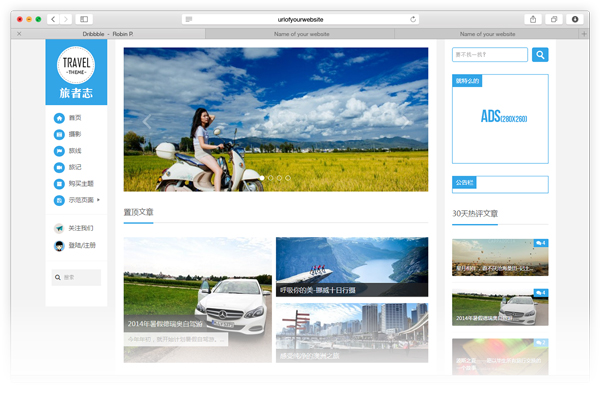Click the ADS 280x260 banner
Viewport: 600px width, 393px height.
coord(500,119)
